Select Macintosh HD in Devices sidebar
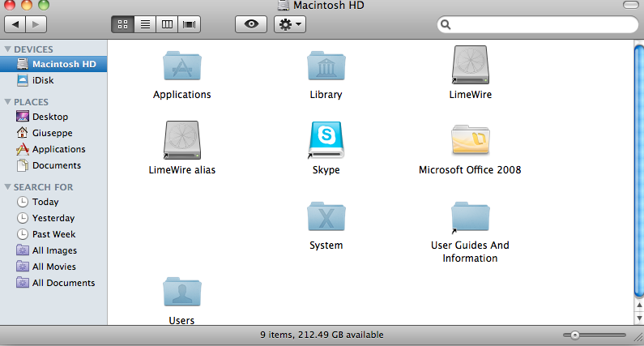This screenshot has height=346, width=644. tap(53, 64)
